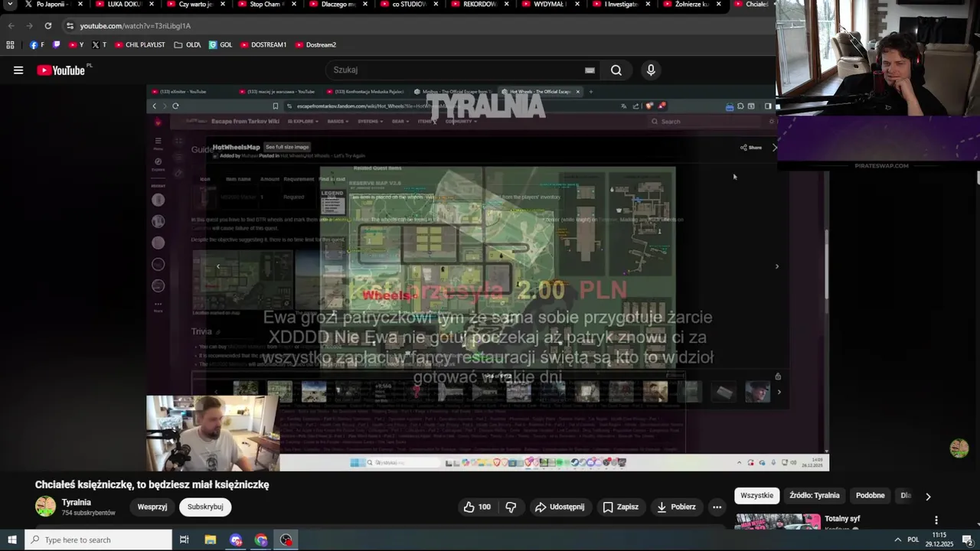
Task: Switch to the Żołnierze browser tab
Action: pos(691,4)
